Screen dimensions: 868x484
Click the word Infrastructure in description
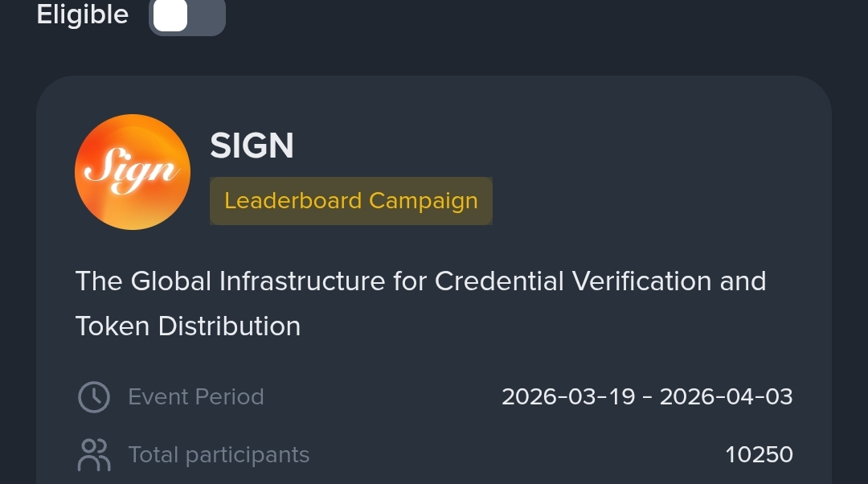click(302, 281)
